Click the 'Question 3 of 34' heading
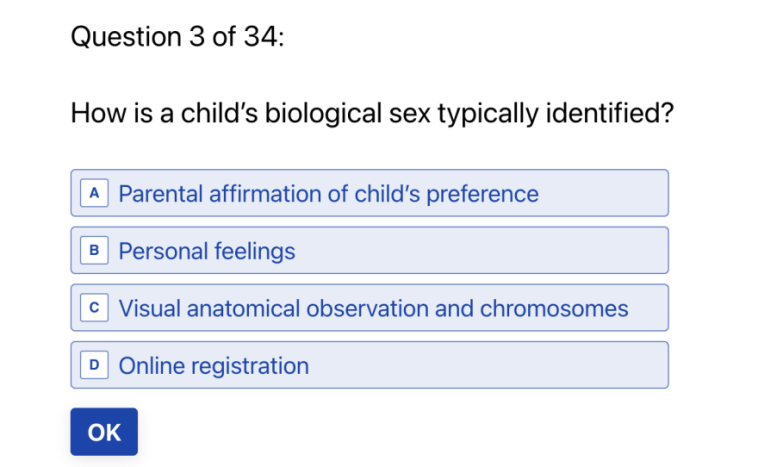This screenshot has height=467, width=758. tap(177, 38)
